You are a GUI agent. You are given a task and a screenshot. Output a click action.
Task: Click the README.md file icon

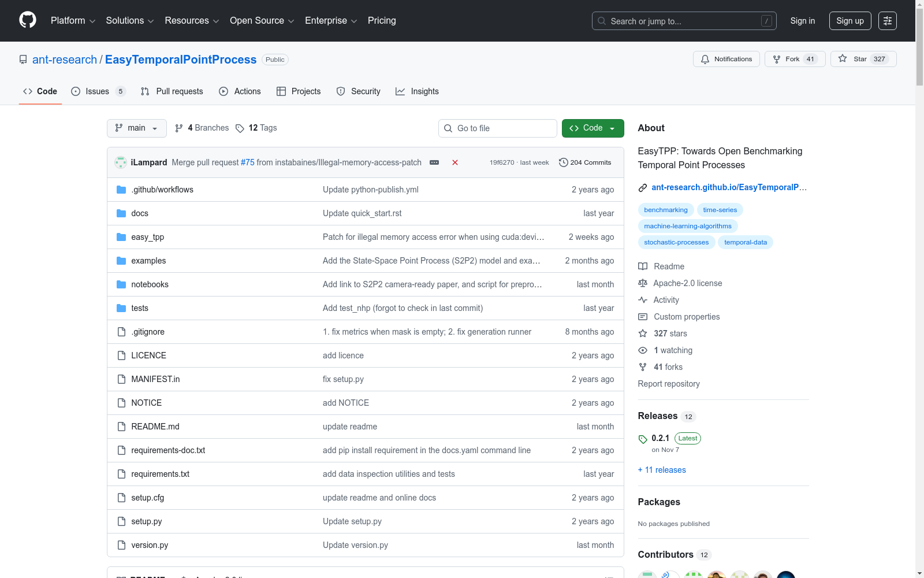[x=121, y=427]
